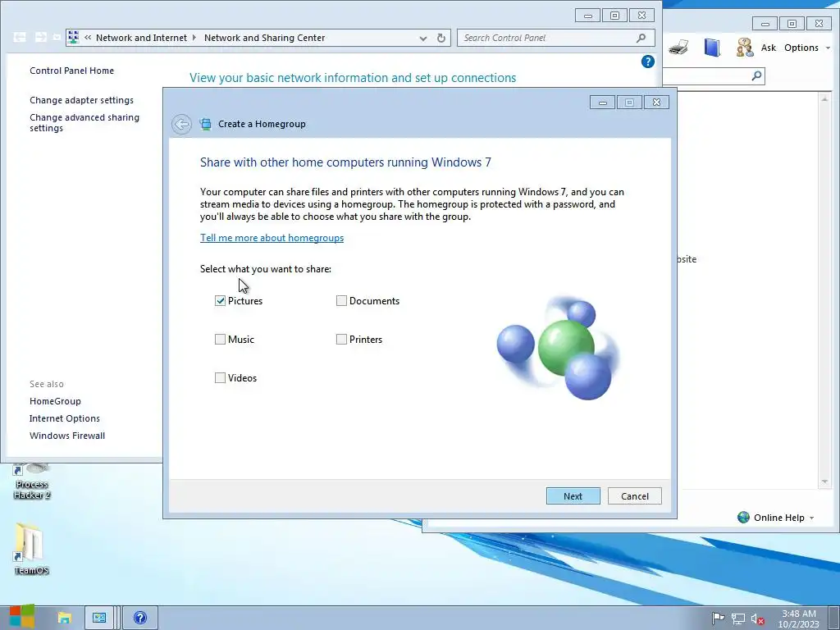Click the Help window scrollbar up arrow
This screenshot has height=630, width=840.
[x=824, y=99]
